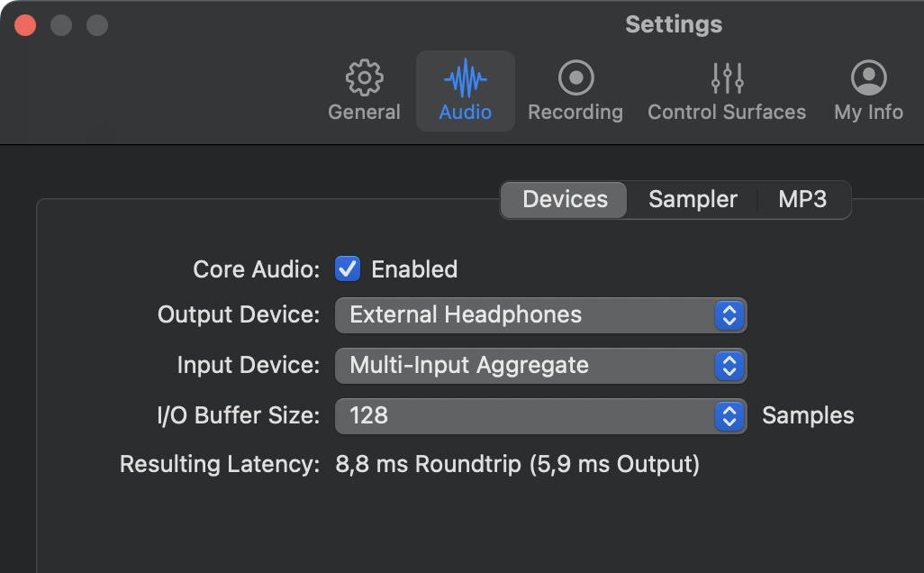Open the Control Surfaces faders icon
Screen dimensions: 924x573
click(x=727, y=78)
